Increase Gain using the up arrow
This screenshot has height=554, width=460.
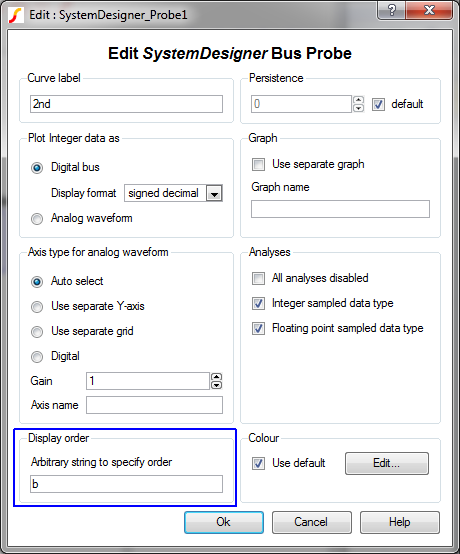coord(216,377)
